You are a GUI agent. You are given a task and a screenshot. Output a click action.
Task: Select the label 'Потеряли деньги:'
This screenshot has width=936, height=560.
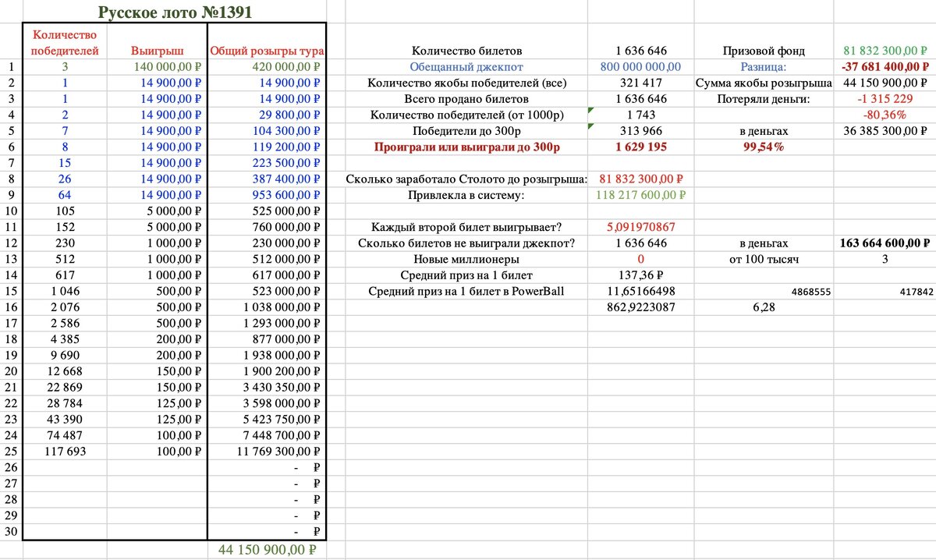coord(763,99)
